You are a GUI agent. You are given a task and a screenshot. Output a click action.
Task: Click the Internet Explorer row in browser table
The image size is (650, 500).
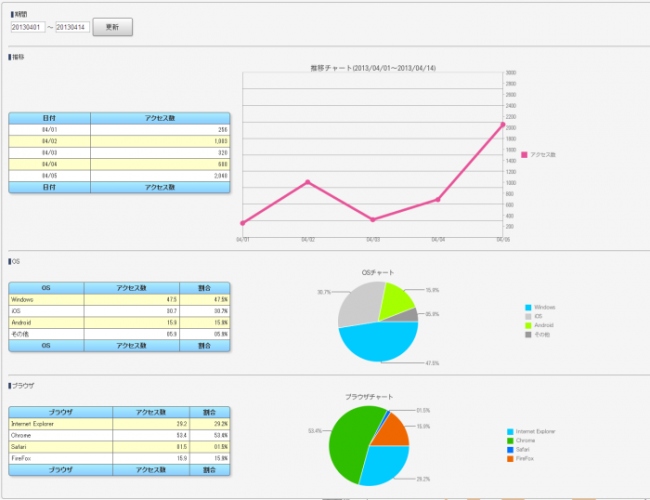click(x=119, y=424)
